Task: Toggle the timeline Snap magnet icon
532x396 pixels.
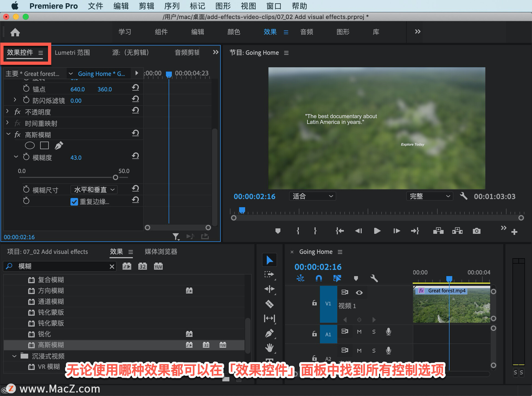Action: pos(319,278)
